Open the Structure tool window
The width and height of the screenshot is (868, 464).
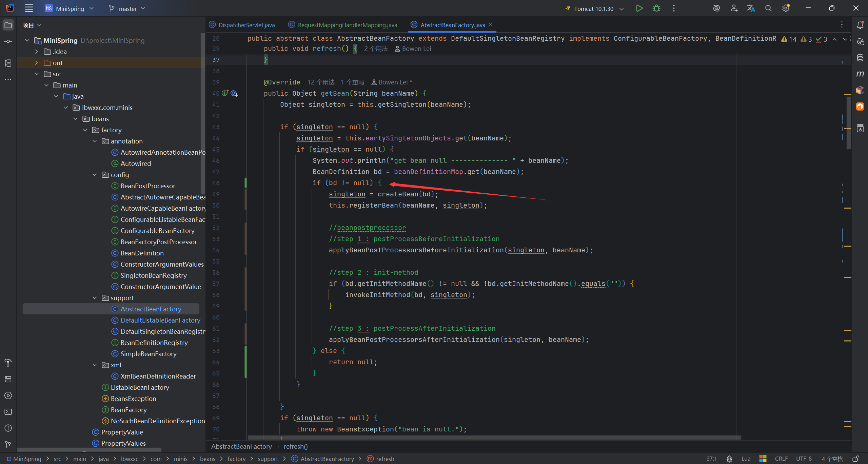tap(8, 63)
